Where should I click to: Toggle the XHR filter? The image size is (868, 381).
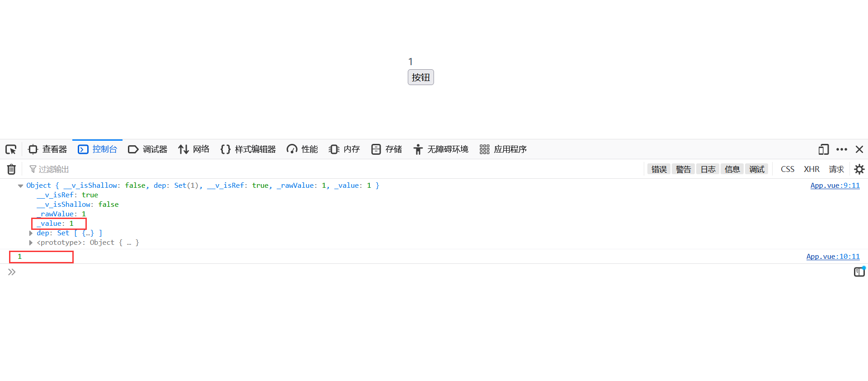(x=811, y=169)
